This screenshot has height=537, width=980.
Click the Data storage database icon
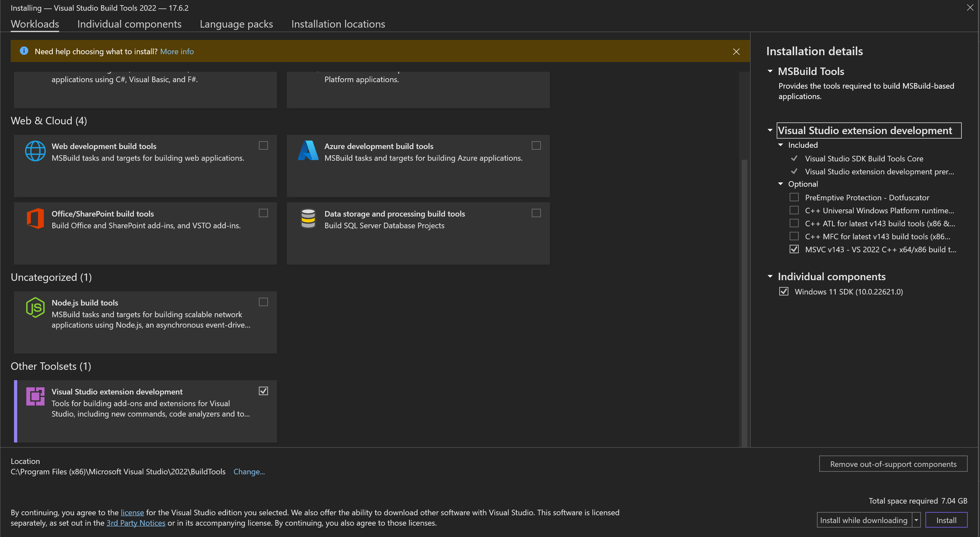click(308, 218)
